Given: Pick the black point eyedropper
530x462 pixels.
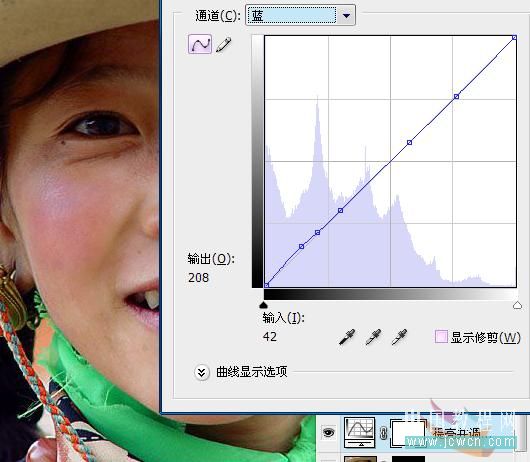Looking at the screenshot, I should pyautogui.click(x=347, y=337).
